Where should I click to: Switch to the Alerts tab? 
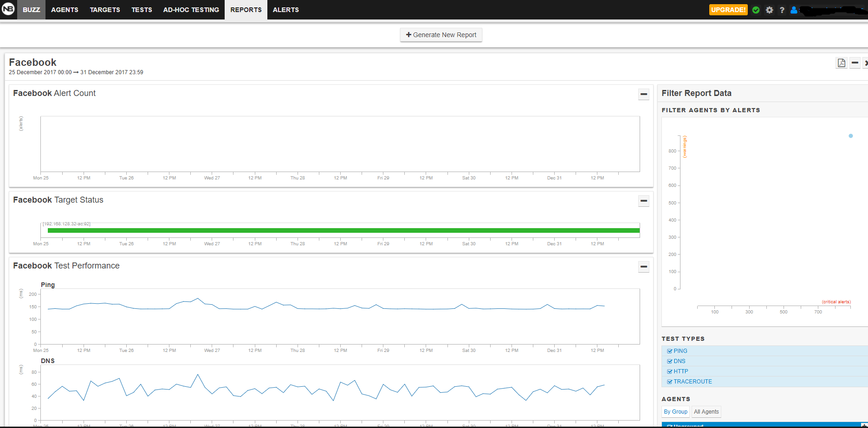coord(285,10)
